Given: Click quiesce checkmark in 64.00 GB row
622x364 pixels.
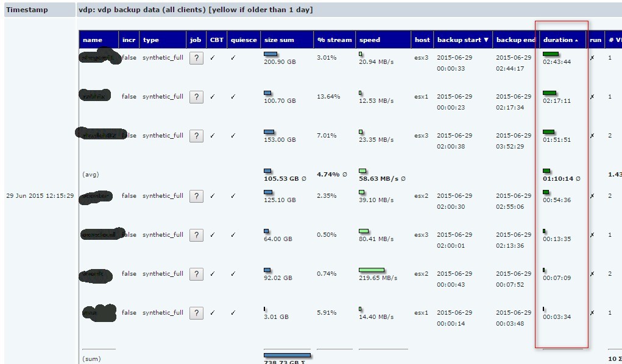Looking at the screenshot, I should pyautogui.click(x=233, y=235).
